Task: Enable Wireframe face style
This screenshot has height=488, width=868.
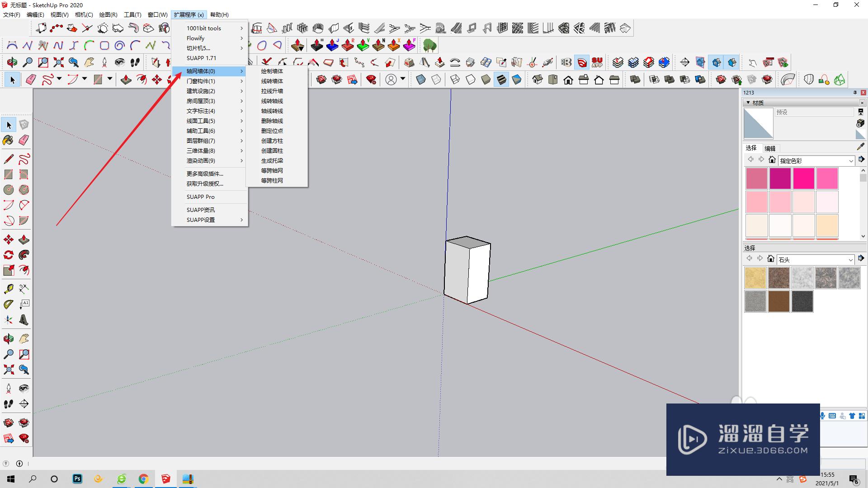Action: 455,80
